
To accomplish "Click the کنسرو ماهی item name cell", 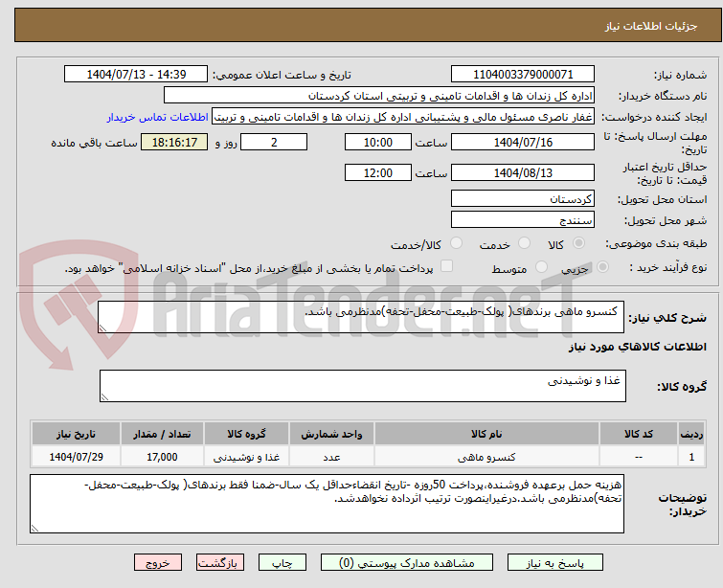I will (x=486, y=457).
